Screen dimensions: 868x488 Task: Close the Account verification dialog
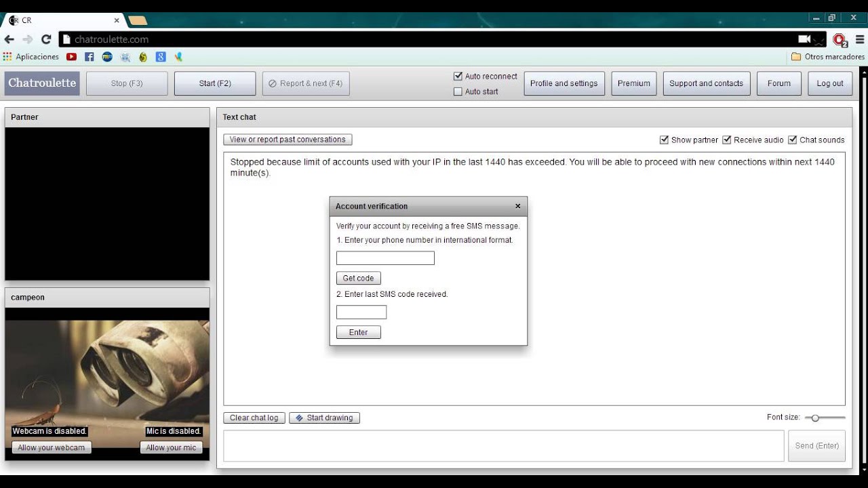(x=518, y=206)
